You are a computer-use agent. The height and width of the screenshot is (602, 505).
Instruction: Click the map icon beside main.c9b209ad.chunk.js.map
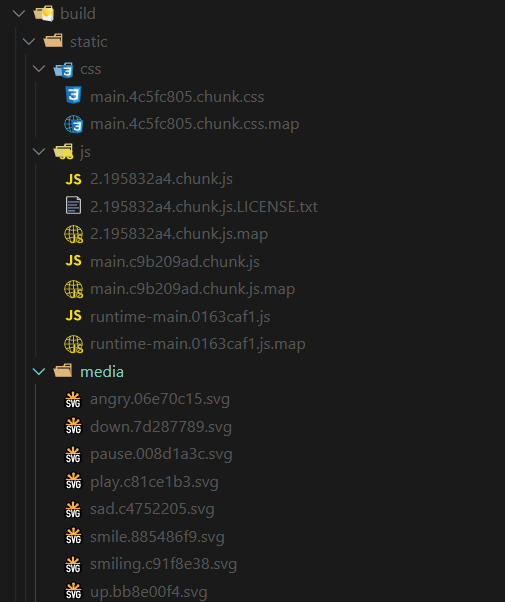73,289
